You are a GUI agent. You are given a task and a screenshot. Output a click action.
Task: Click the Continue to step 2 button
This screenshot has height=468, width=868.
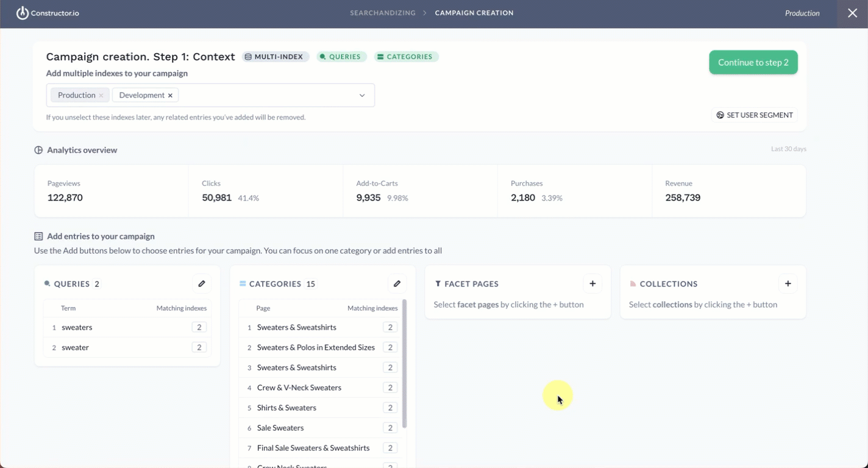(x=753, y=62)
